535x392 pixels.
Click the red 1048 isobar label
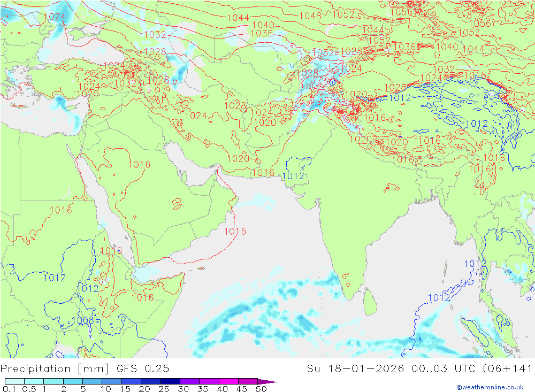(310, 16)
